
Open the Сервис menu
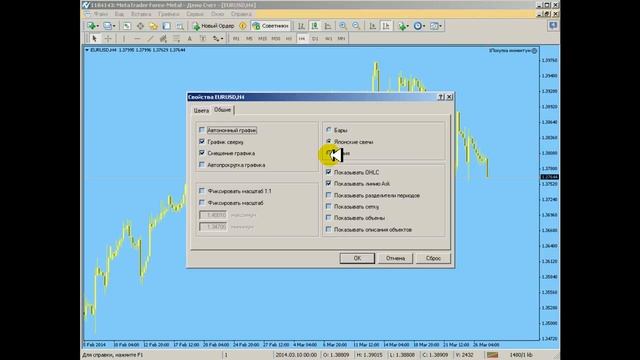coord(195,14)
